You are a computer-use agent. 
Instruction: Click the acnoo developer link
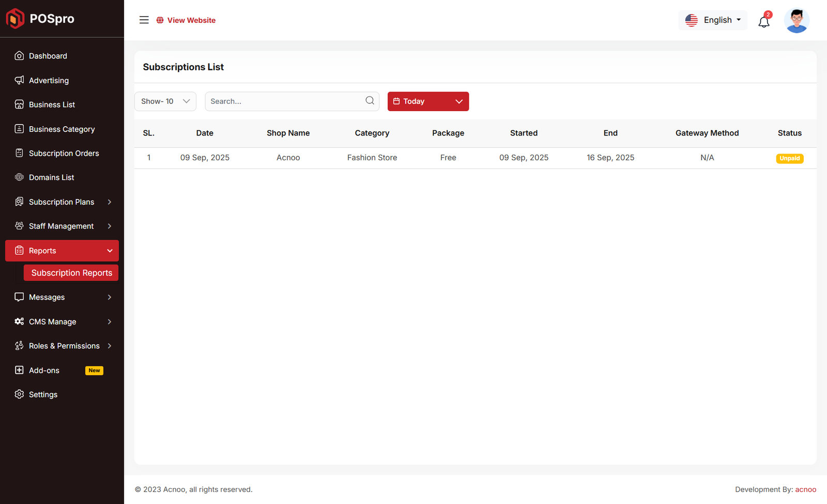tap(805, 490)
